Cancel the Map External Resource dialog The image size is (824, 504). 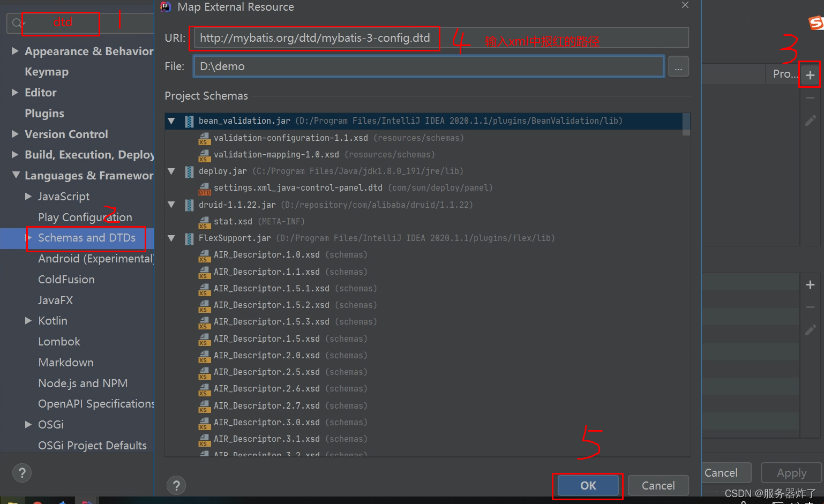pos(658,485)
